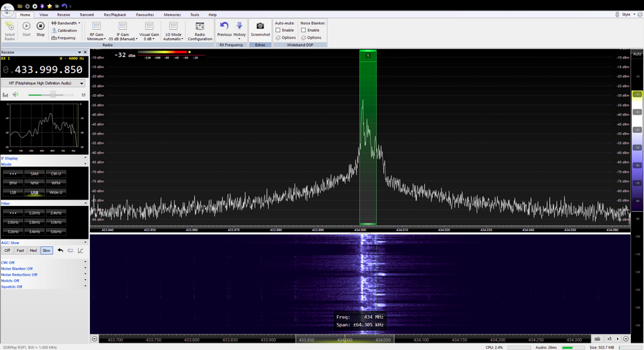Open the Bandwidth dropdown
The width and height of the screenshot is (644, 350).
(x=67, y=23)
